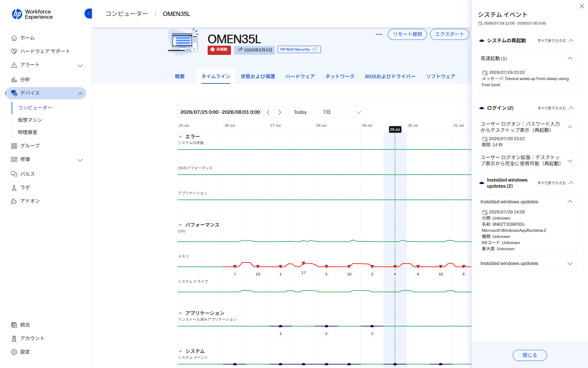The width and height of the screenshot is (588, 368).
Task: Open the 設定 gear icon
Action: tap(14, 352)
